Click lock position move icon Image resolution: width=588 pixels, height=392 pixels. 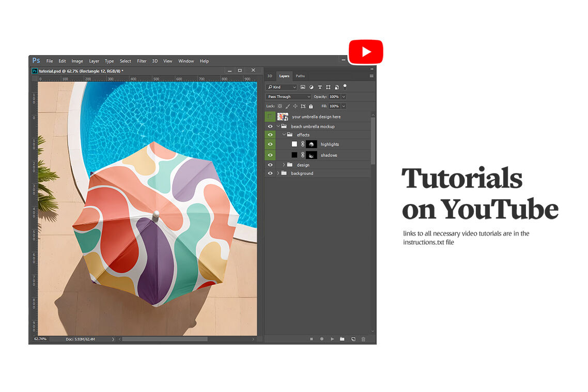coord(295,106)
